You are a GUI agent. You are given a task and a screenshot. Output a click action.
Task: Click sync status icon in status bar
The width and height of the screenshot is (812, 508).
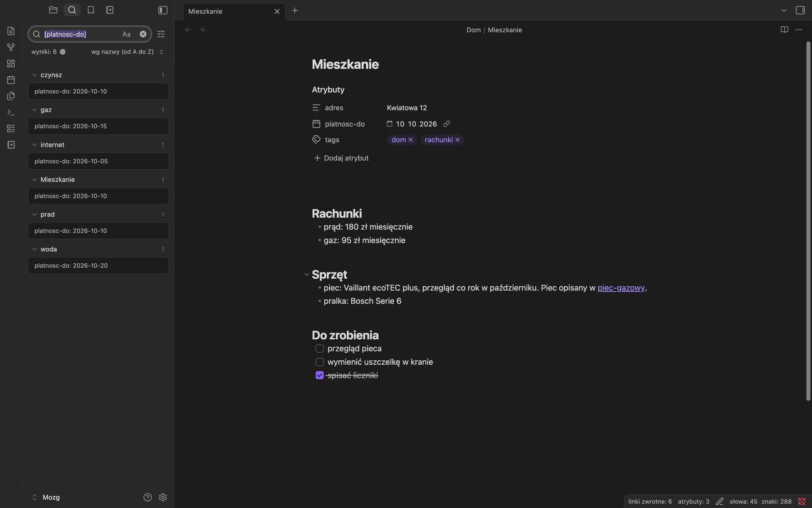[x=802, y=502]
